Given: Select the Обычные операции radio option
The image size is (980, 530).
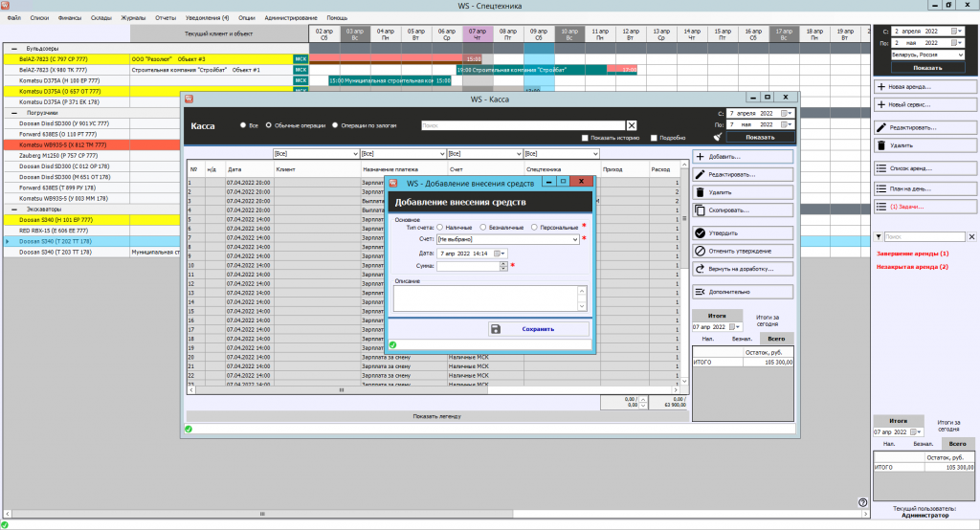Looking at the screenshot, I should pyautogui.click(x=269, y=125).
